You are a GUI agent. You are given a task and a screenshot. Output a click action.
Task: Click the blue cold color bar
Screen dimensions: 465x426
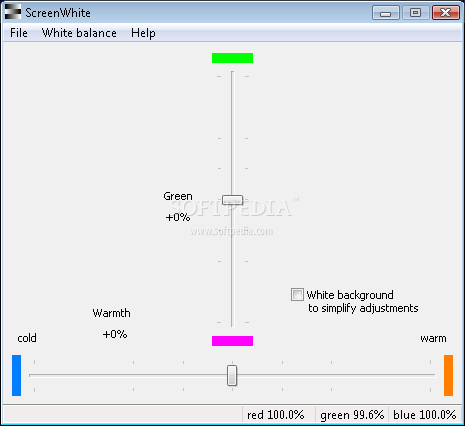[16, 375]
